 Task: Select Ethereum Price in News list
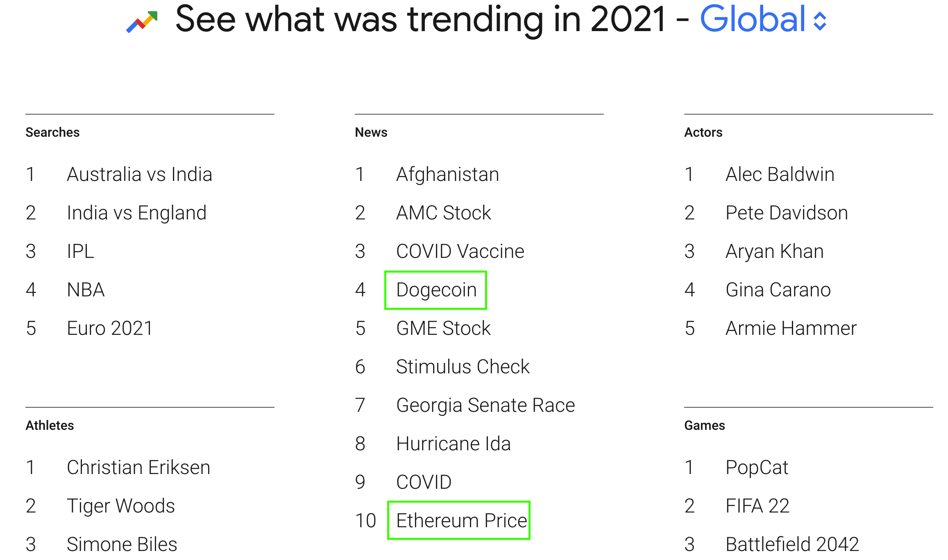(461, 521)
